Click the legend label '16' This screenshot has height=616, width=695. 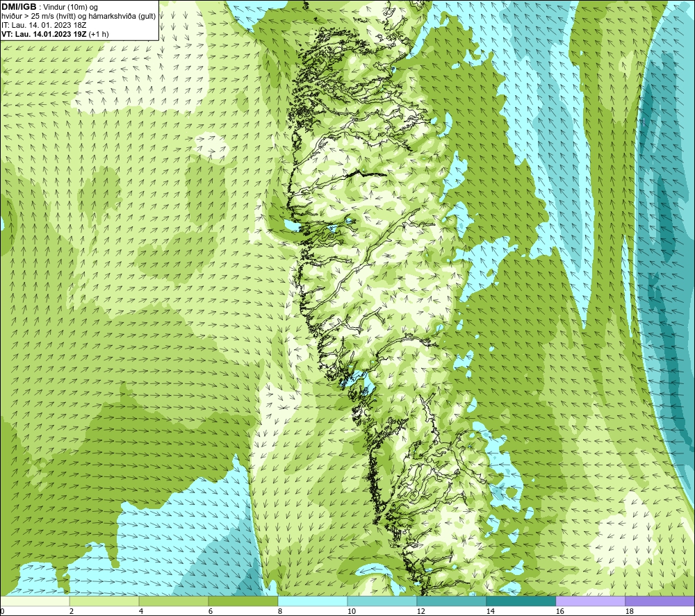pyautogui.click(x=559, y=612)
